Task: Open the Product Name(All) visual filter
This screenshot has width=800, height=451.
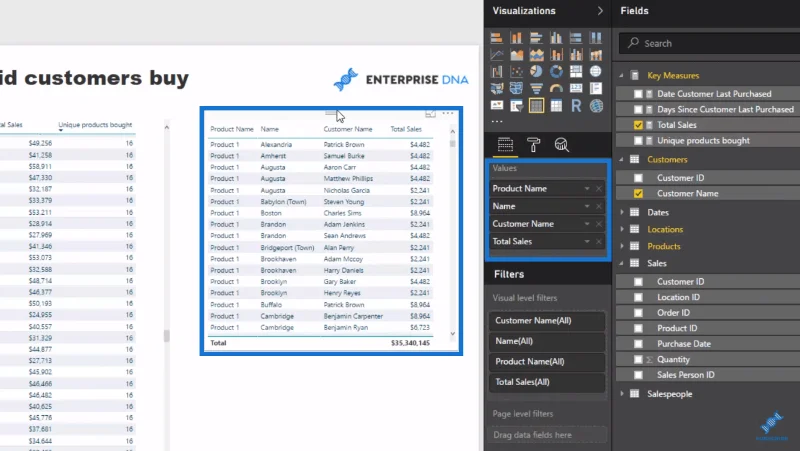Action: click(547, 362)
